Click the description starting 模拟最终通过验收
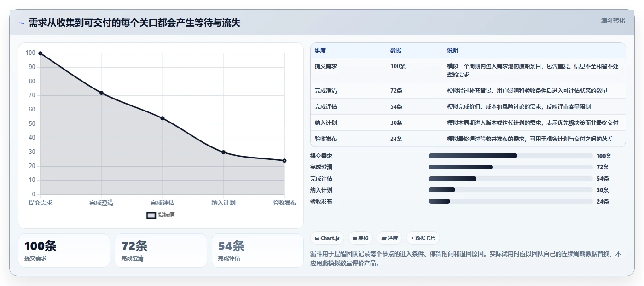The image size is (644, 286). click(530, 139)
